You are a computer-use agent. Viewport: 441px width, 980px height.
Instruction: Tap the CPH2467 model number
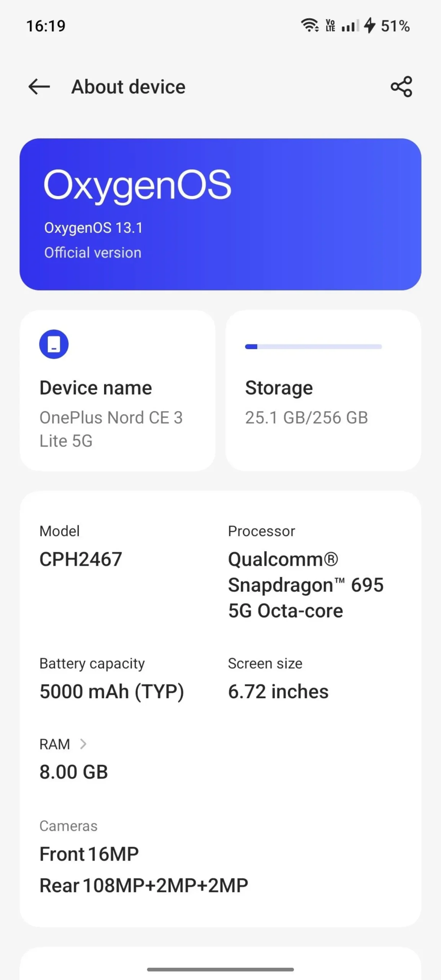[81, 559]
